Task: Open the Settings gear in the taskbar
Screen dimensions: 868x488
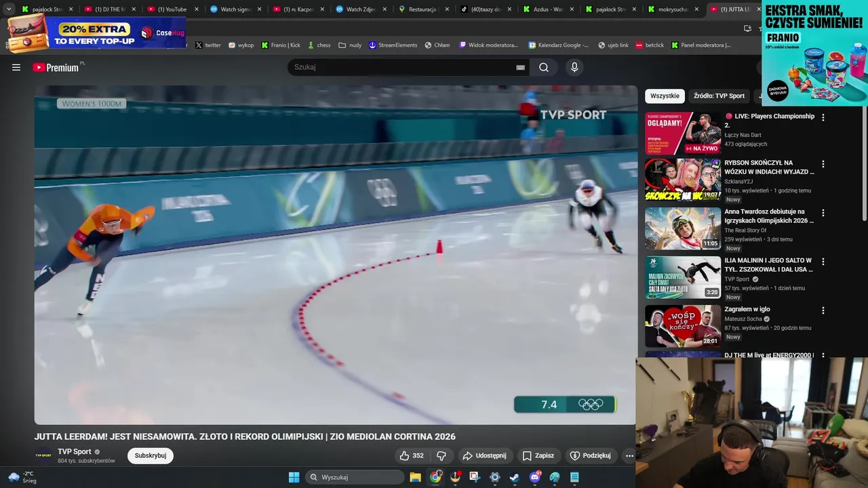Action: [x=495, y=477]
